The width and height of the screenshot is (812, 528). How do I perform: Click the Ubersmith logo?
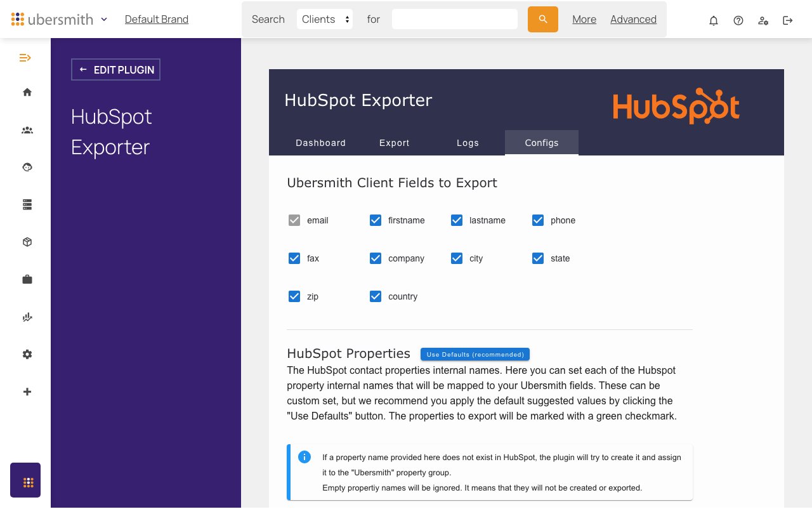[x=52, y=19]
